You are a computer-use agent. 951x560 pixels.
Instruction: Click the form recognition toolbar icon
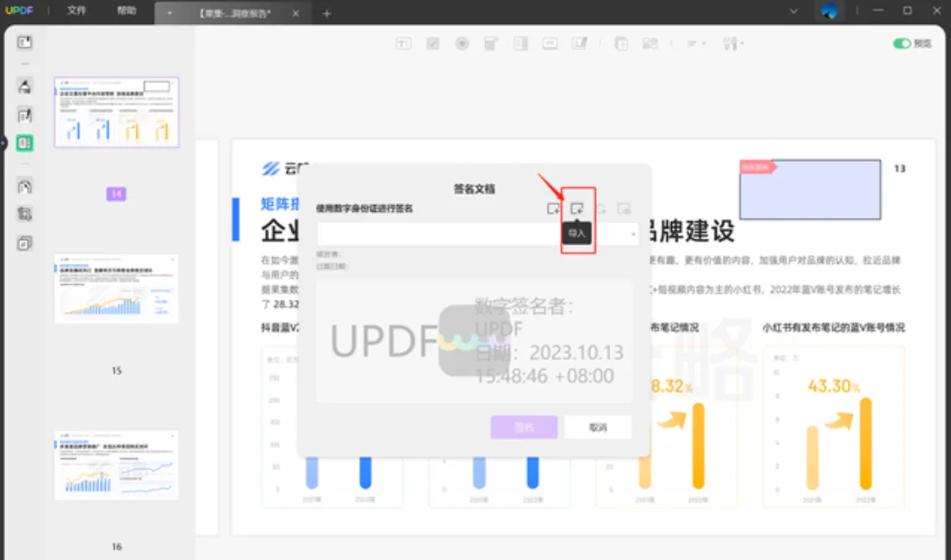coord(650,44)
